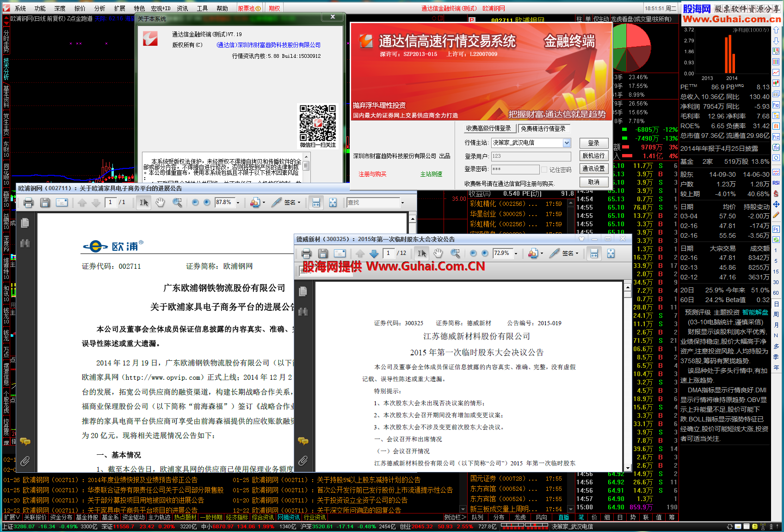Save the 德威新材 PDF document

(323, 254)
